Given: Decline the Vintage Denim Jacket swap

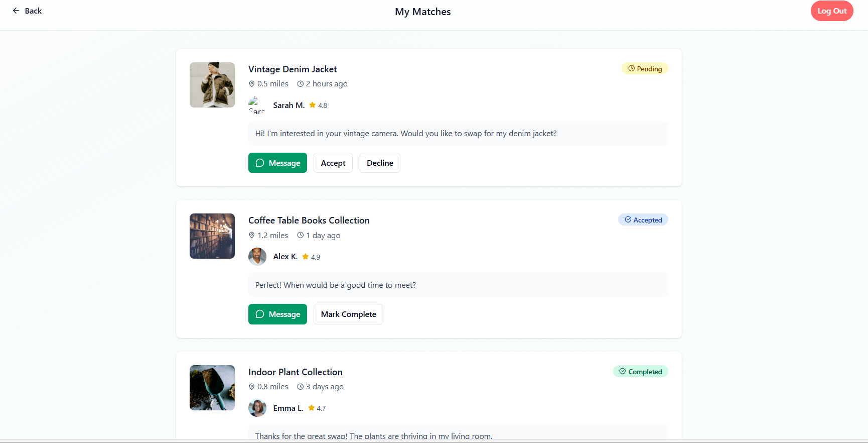Looking at the screenshot, I should click(380, 163).
